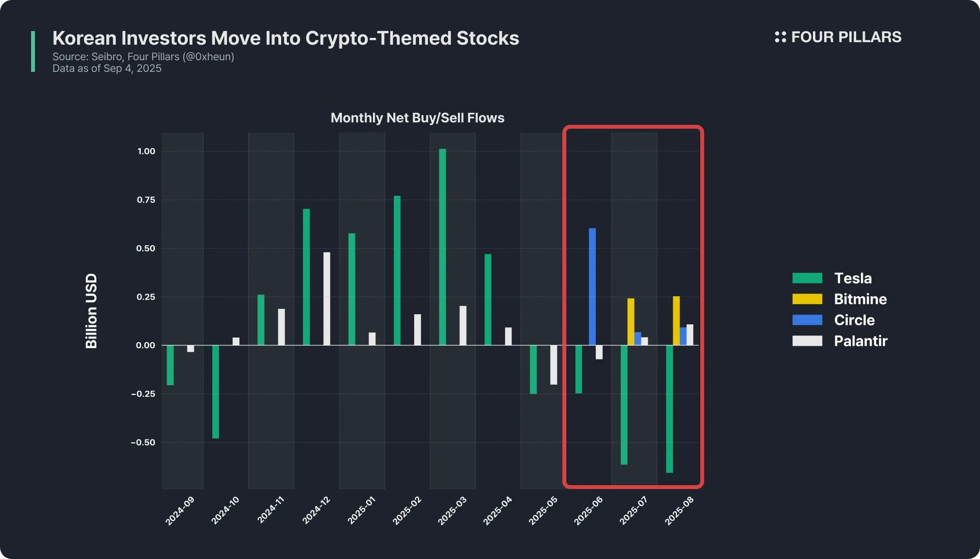
Task: Click the "Source: Seibro, Four Pillars" text line
Action: pyautogui.click(x=143, y=57)
